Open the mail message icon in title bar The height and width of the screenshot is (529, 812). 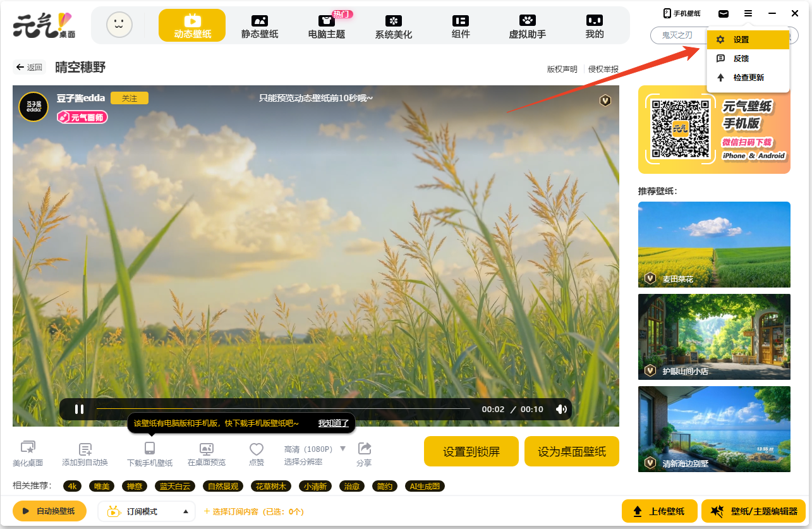point(724,14)
